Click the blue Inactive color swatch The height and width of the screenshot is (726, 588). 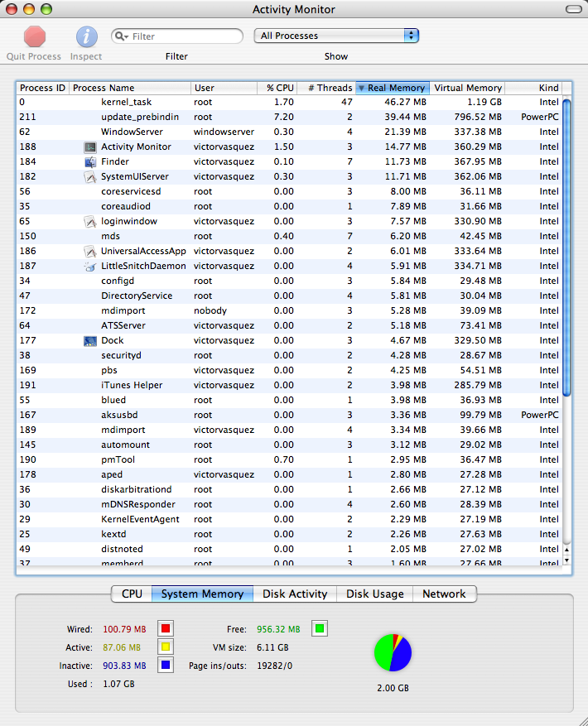click(166, 666)
